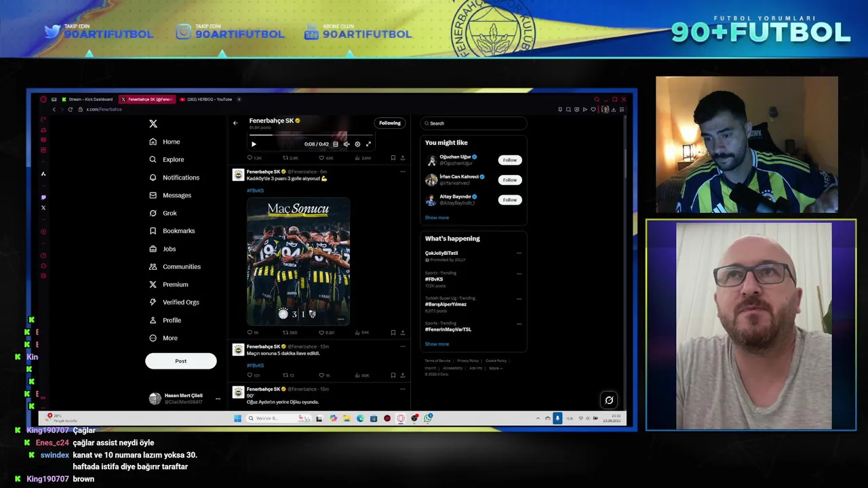Play the video in the top post

254,144
